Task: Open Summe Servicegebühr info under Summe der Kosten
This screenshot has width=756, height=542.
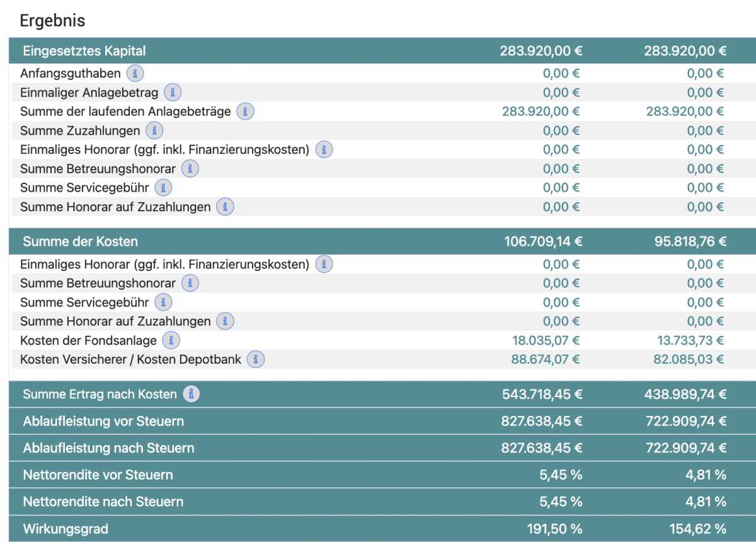Action: (163, 303)
